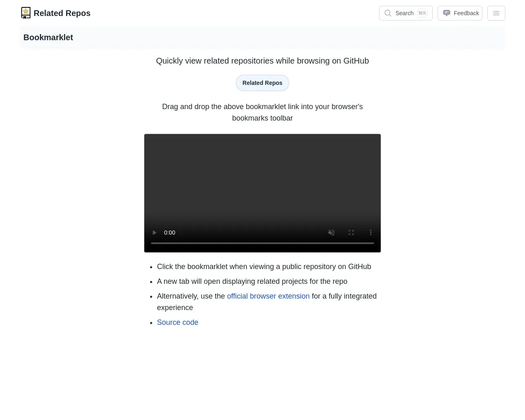Open the Source code link

(x=178, y=322)
